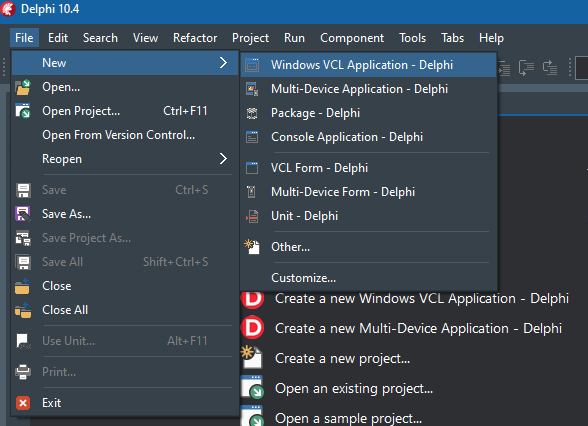Click the Save floppy disk icon

tap(23, 190)
